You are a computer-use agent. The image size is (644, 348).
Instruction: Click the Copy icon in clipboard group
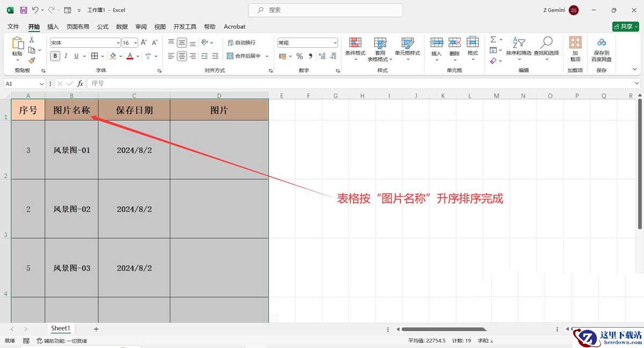tap(32, 50)
